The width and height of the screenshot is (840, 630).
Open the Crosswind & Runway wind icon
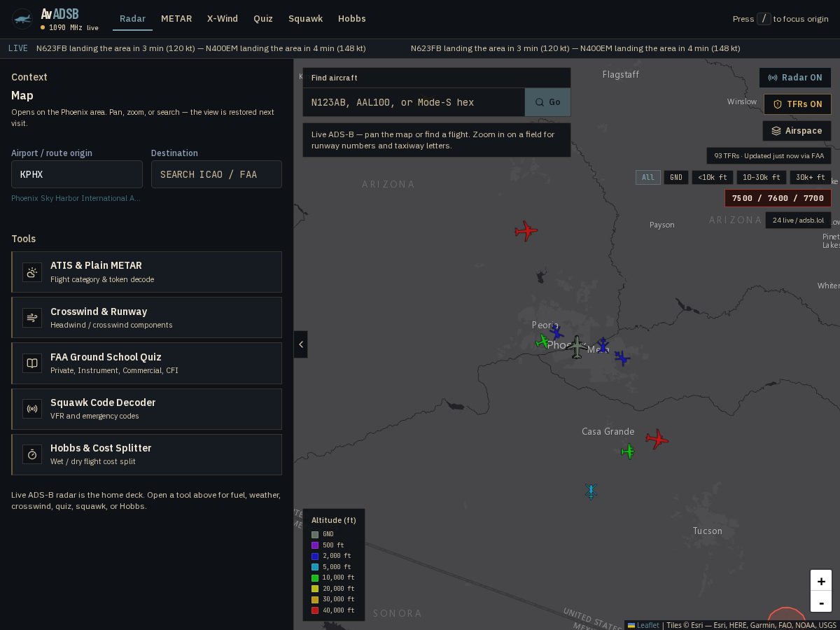[32, 318]
